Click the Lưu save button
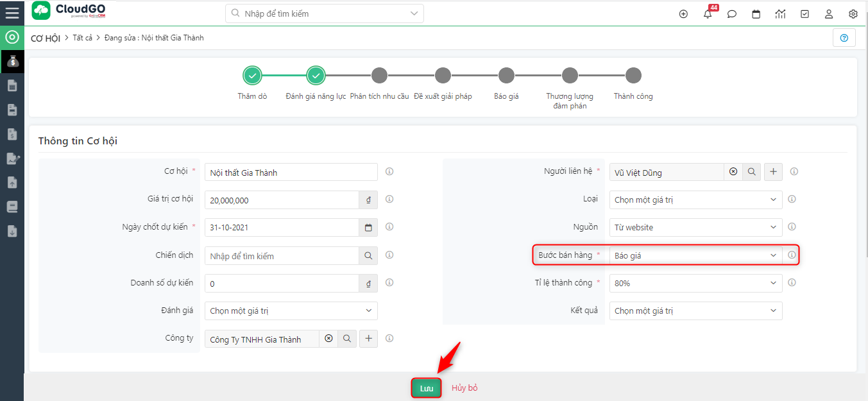Viewport: 868px width, 401px height. [x=427, y=388]
